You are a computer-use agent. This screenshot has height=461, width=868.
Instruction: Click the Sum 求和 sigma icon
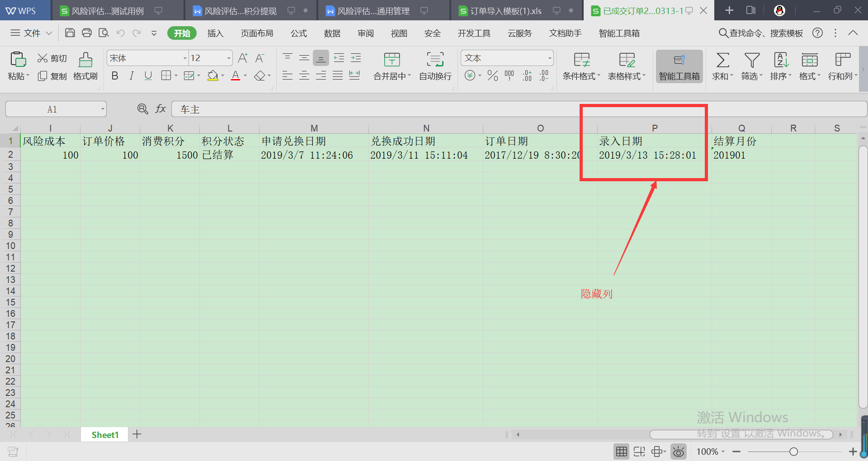coord(722,60)
